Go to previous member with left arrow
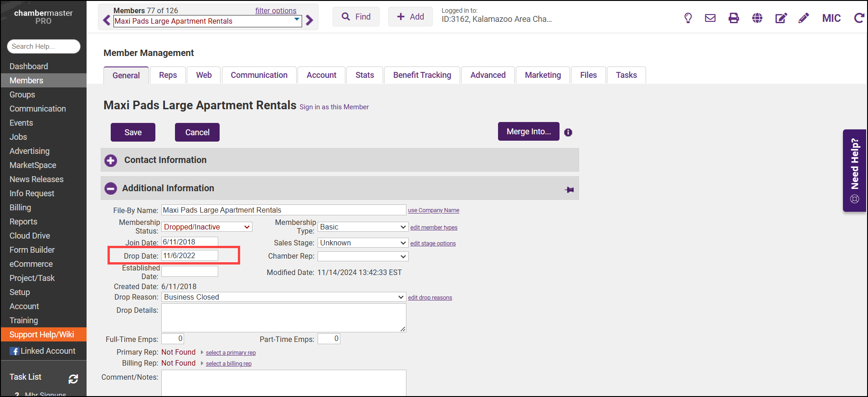This screenshot has height=397, width=868. 107,20
